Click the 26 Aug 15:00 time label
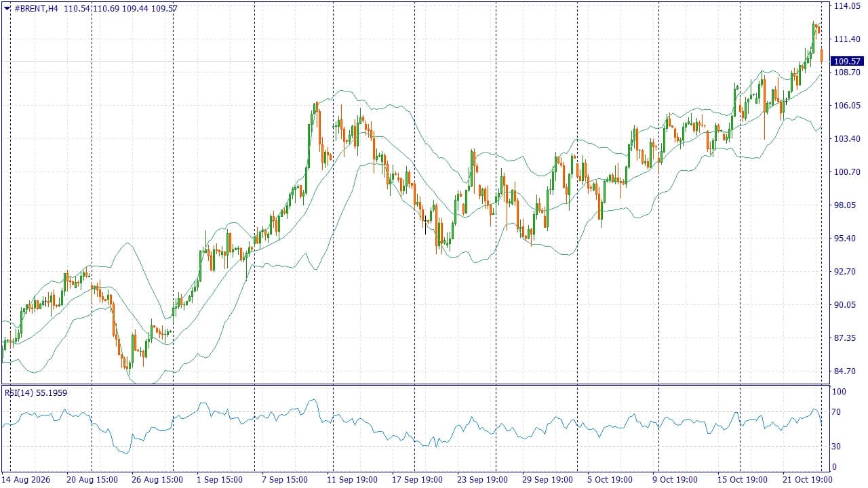The image size is (868, 488). point(157,479)
